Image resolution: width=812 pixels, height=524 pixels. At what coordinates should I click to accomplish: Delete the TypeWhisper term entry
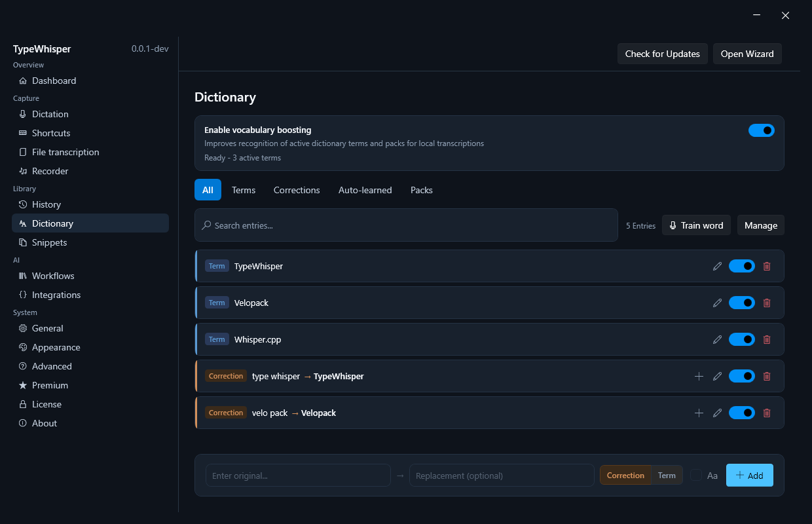(x=767, y=266)
